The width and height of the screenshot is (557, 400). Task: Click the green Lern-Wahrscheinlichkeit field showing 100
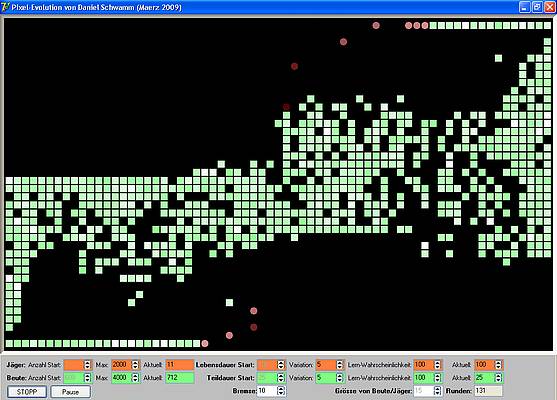423,378
